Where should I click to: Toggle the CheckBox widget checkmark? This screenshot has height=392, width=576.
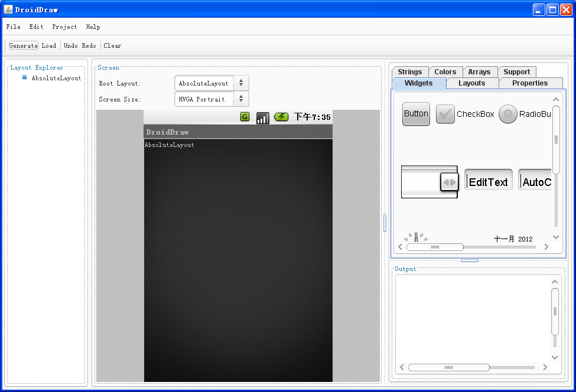tap(445, 114)
